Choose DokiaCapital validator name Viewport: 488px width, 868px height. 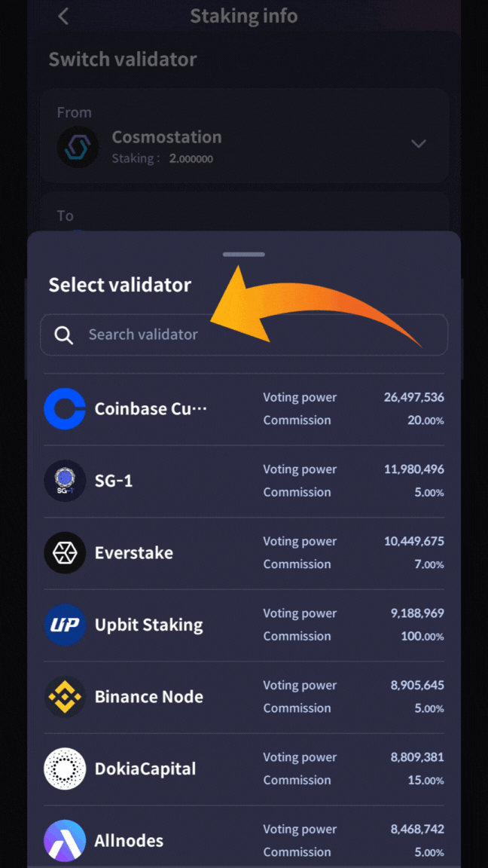tap(145, 769)
